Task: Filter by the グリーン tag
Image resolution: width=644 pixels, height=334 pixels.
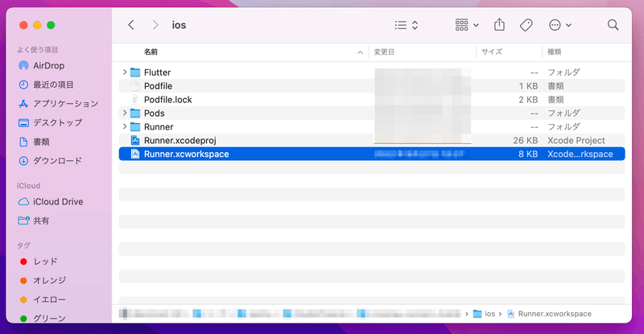Action: 43,318
